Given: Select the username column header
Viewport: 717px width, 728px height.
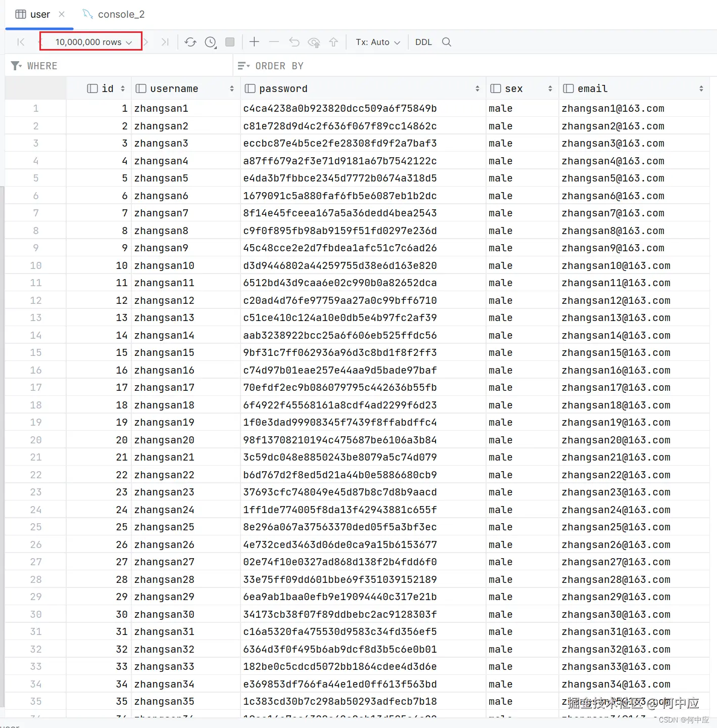Looking at the screenshot, I should coord(186,88).
